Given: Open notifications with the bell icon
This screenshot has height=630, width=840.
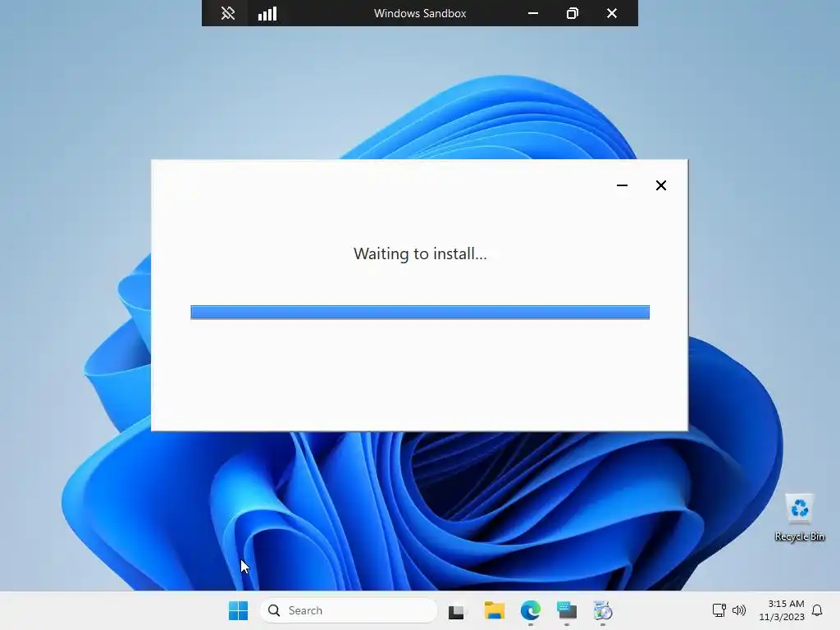Looking at the screenshot, I should [x=817, y=610].
